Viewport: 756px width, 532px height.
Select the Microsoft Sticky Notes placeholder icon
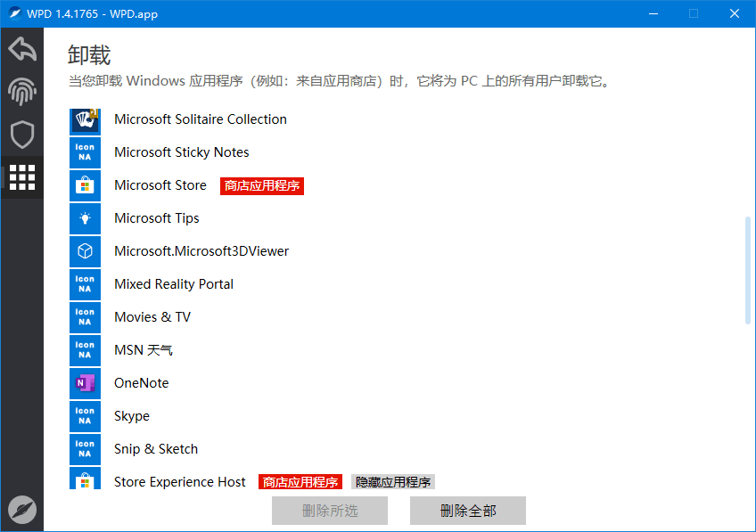[x=85, y=152]
